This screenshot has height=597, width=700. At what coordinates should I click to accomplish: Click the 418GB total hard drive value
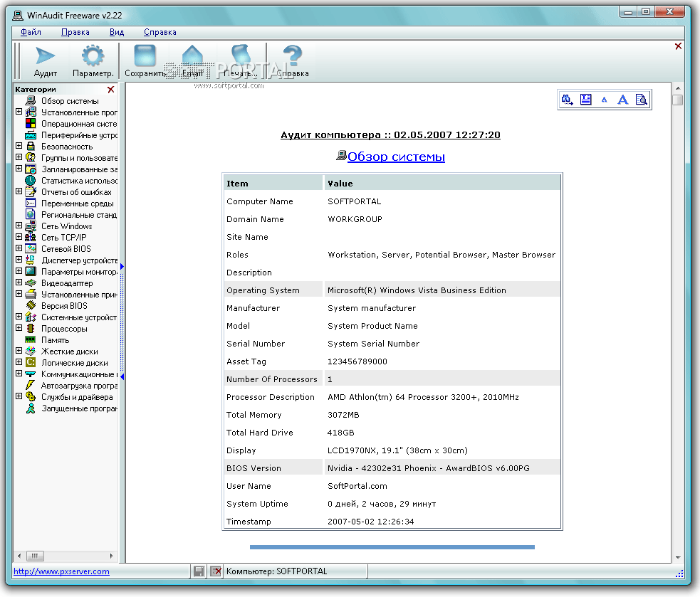tap(340, 433)
